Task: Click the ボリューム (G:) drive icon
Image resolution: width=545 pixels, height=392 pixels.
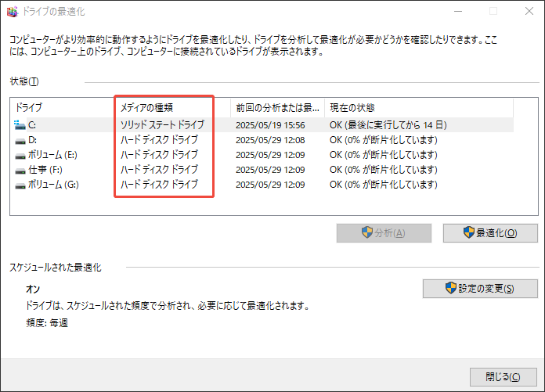Action: click(x=20, y=185)
